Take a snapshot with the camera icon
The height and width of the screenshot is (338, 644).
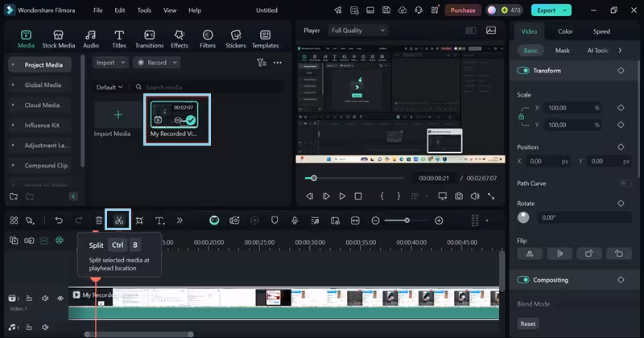coord(458,196)
